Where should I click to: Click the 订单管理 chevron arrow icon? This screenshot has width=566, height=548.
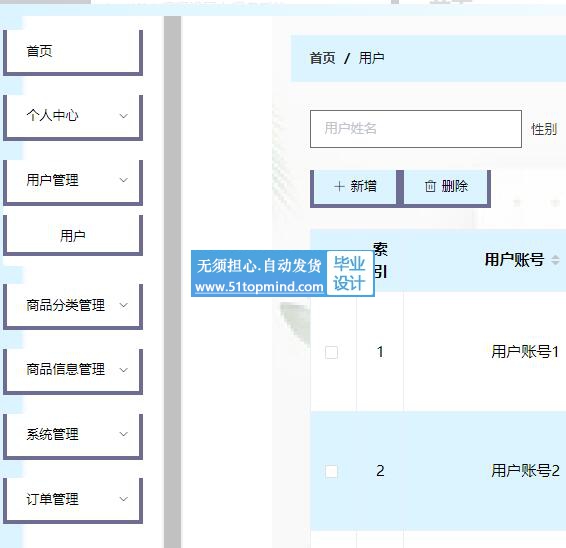click(124, 499)
